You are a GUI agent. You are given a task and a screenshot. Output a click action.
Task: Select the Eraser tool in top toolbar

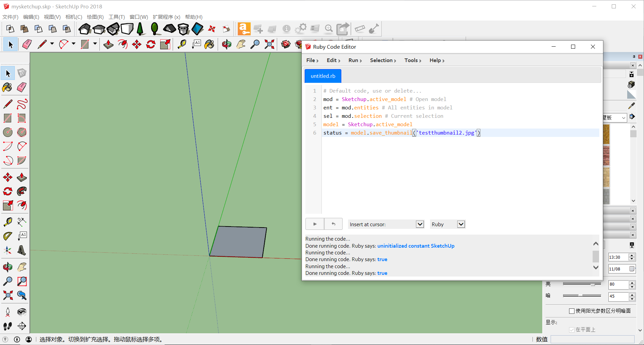[x=27, y=44]
